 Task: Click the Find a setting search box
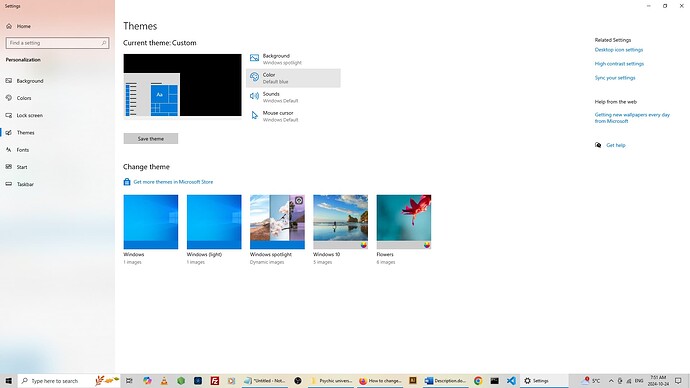coord(57,43)
